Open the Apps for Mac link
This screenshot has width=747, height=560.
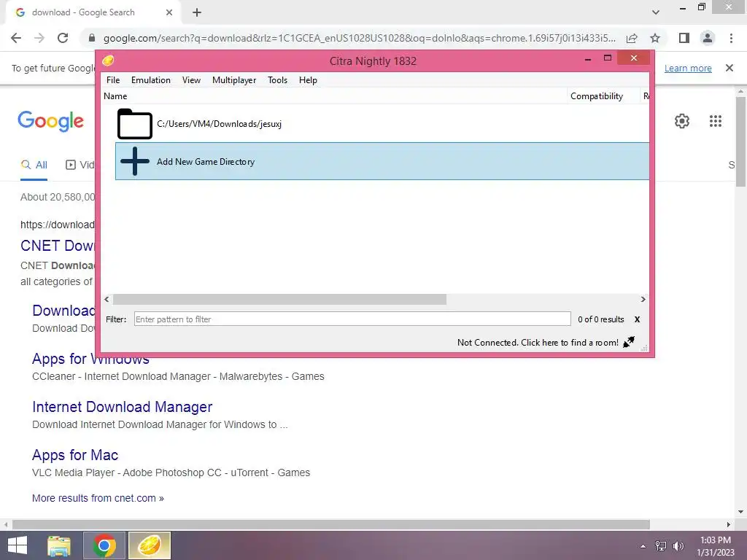75,455
